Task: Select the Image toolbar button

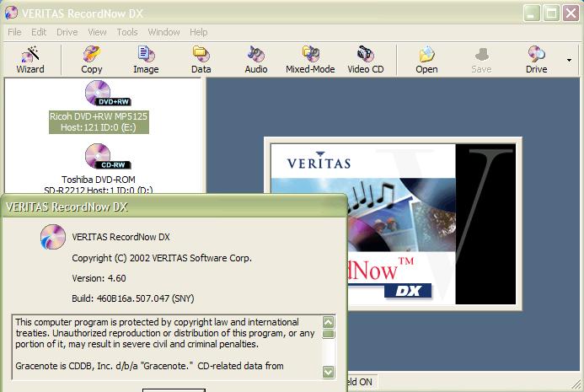Action: point(146,60)
